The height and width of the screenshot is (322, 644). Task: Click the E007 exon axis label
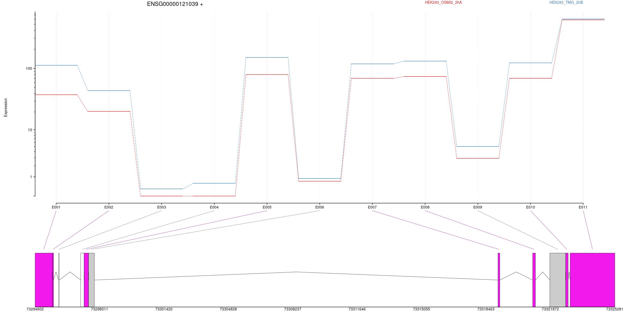point(372,207)
